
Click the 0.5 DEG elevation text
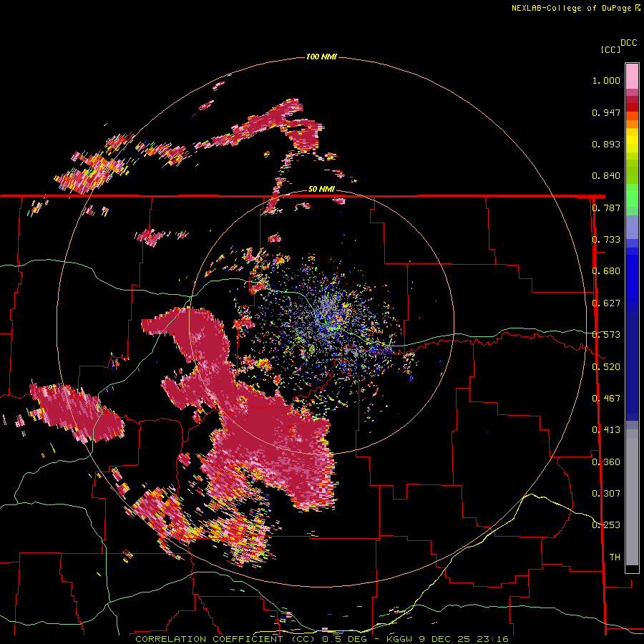pos(344,639)
